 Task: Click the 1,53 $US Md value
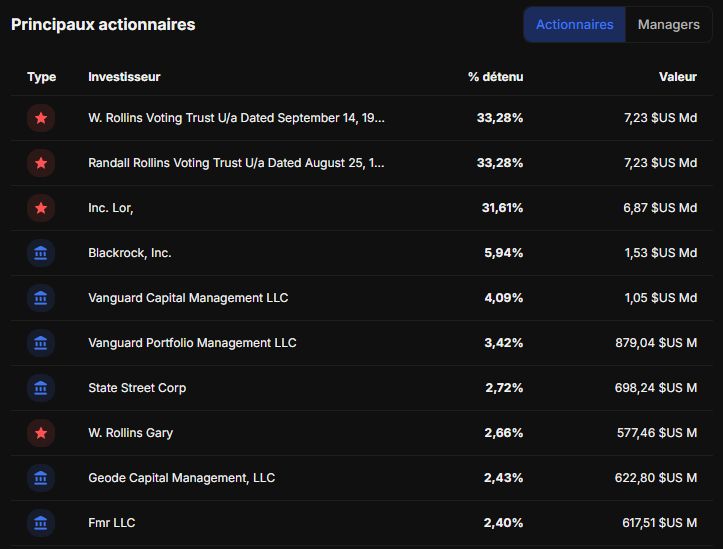point(660,253)
